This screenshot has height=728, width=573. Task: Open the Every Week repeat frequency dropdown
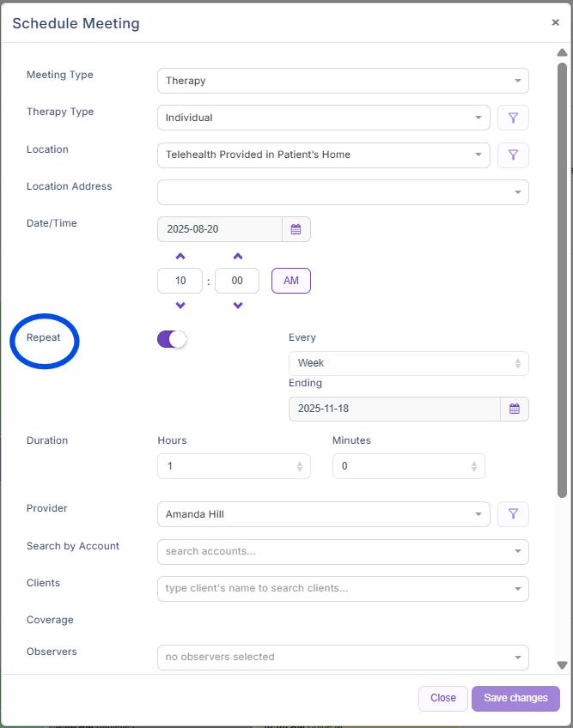click(408, 363)
